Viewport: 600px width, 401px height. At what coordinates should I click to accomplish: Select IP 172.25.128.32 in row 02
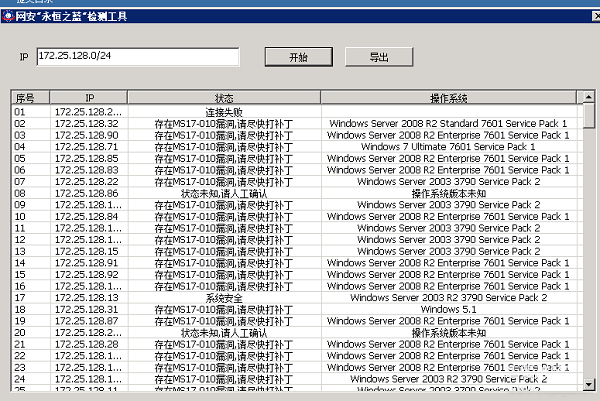87,124
